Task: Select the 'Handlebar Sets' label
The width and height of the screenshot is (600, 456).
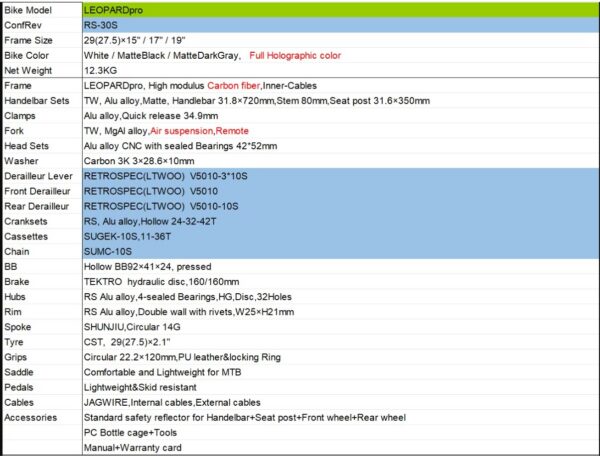Action: tap(37, 101)
